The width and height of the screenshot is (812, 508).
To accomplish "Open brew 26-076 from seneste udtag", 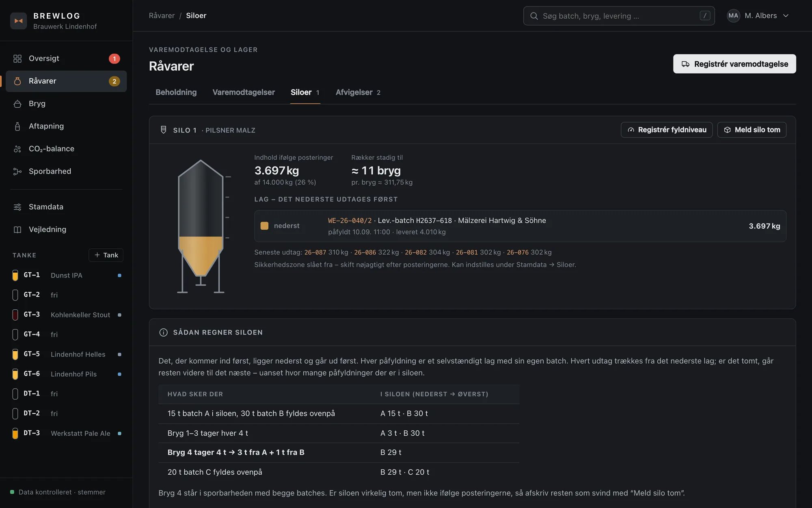I will (518, 252).
